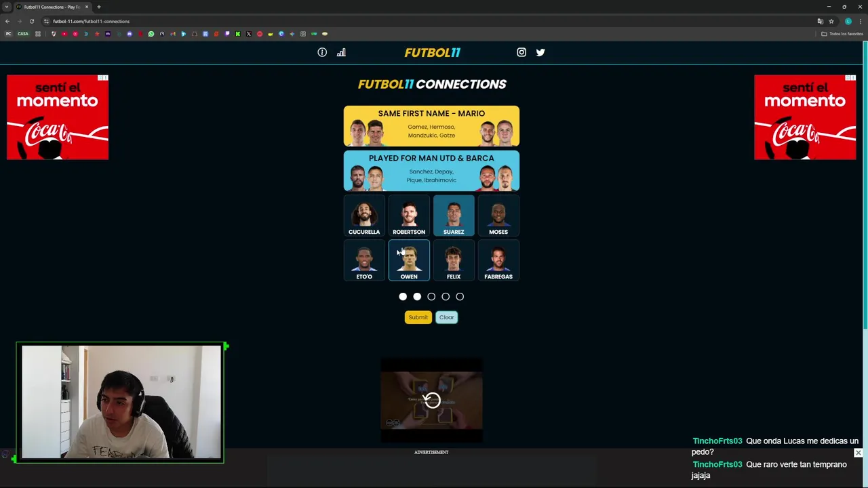The width and height of the screenshot is (868, 488).
Task: Open a new browser tab
Action: point(99,7)
